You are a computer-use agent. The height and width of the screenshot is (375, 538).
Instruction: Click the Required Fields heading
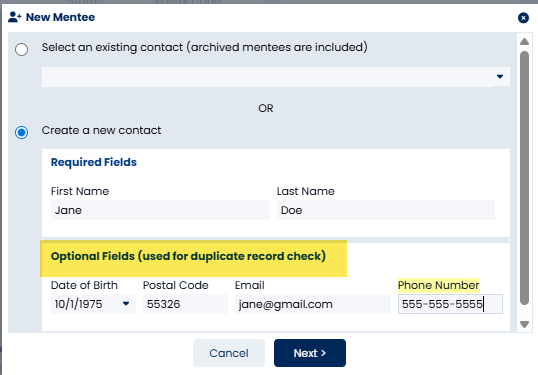click(94, 162)
